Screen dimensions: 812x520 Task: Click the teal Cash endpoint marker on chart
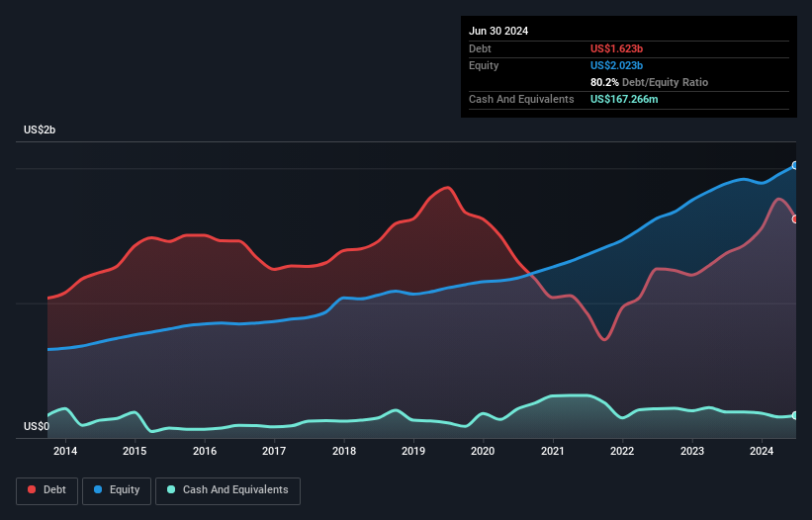tap(794, 415)
